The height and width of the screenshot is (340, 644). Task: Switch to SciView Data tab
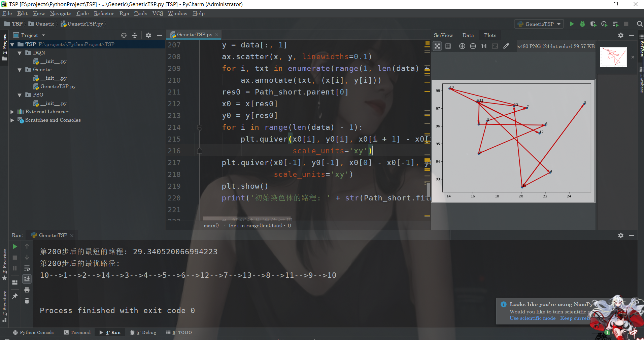coord(468,35)
